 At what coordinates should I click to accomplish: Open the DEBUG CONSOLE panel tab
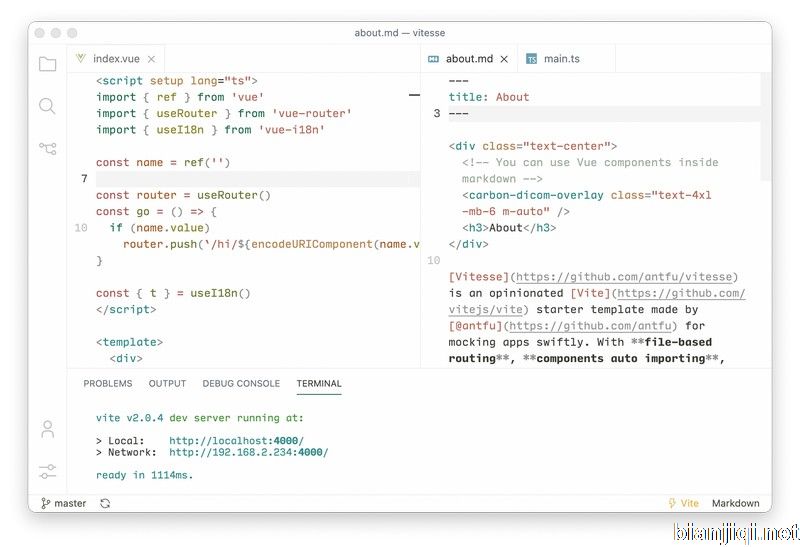(241, 384)
